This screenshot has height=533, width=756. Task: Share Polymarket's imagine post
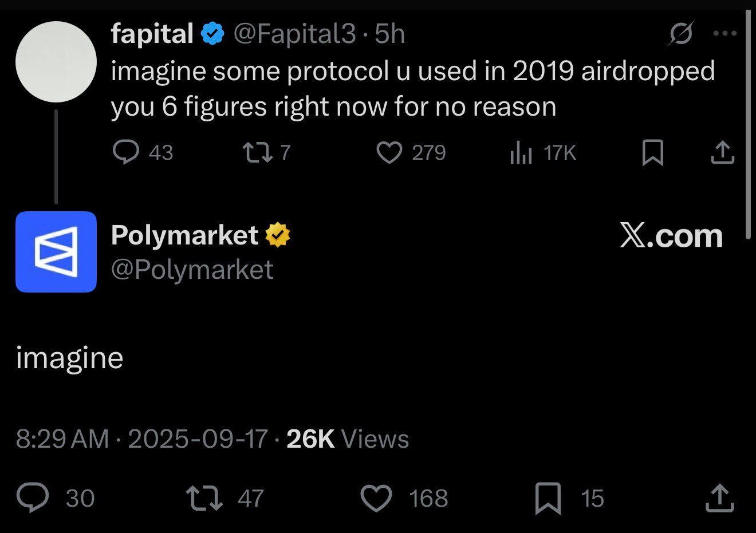click(x=719, y=498)
